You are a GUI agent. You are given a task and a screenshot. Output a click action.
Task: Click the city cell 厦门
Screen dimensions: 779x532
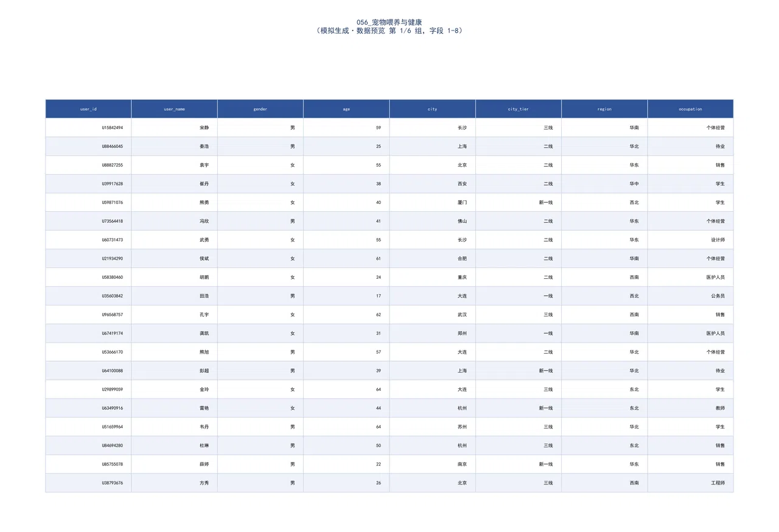click(433, 203)
